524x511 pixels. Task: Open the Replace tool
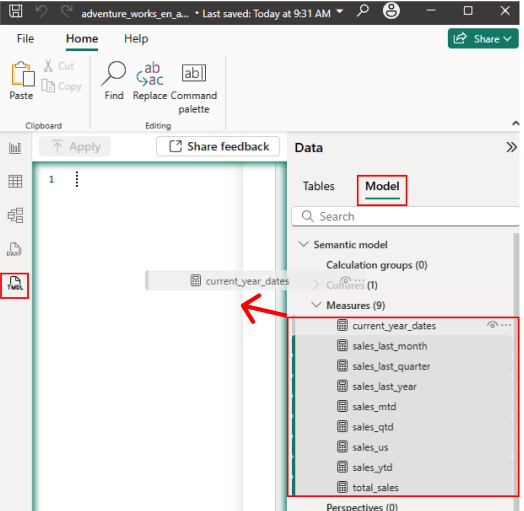(150, 81)
